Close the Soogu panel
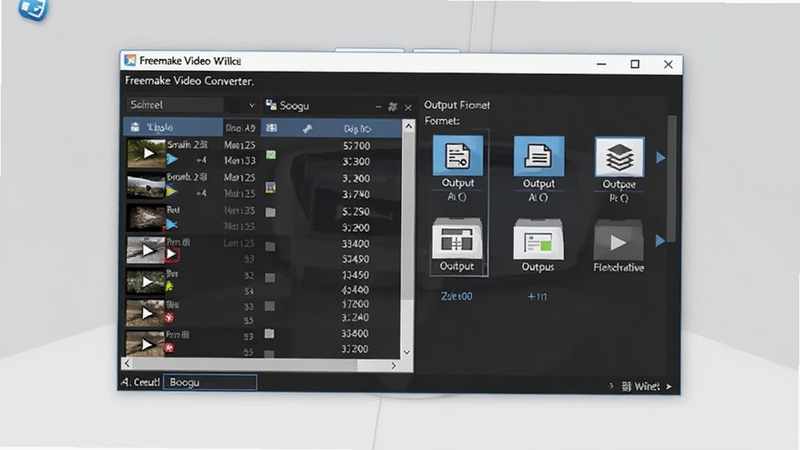 [x=408, y=107]
